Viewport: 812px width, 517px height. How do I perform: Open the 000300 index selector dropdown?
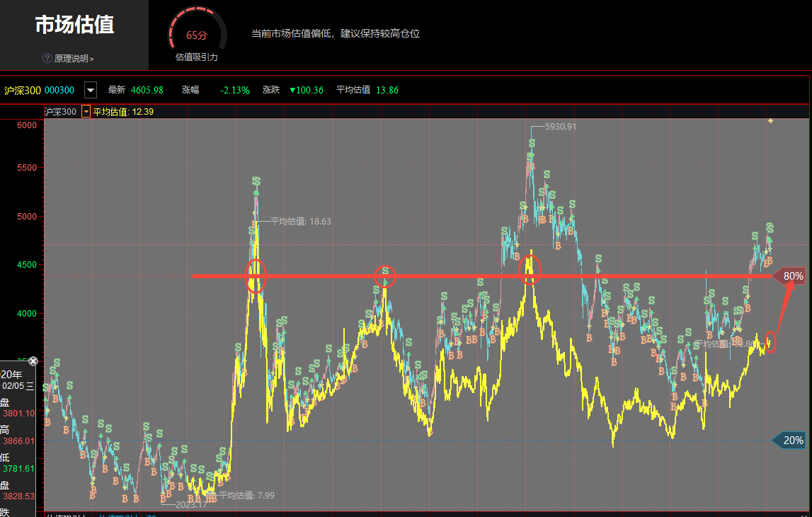[x=90, y=90]
